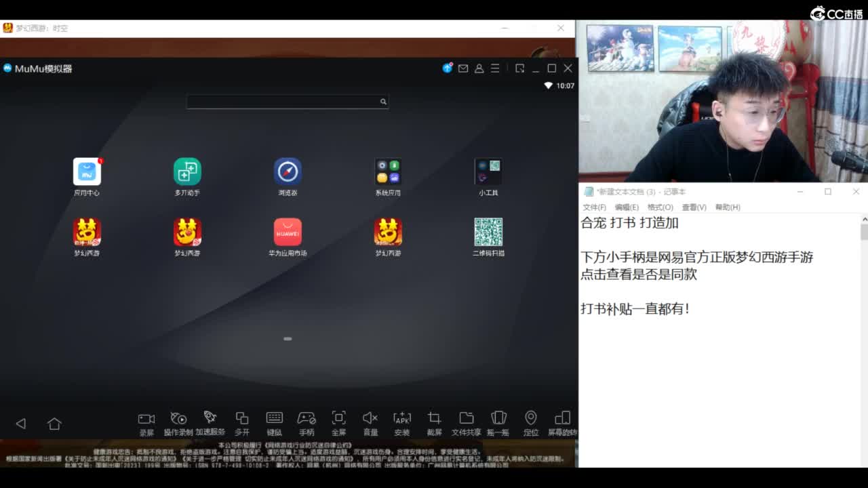Click Notepad vertical scrollbar thumb

[864, 232]
